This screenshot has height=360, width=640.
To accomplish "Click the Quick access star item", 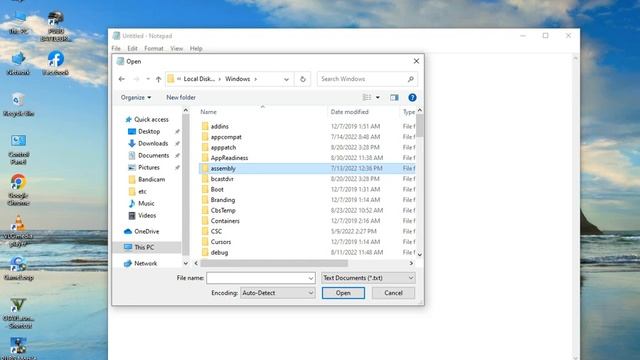I will (151, 119).
